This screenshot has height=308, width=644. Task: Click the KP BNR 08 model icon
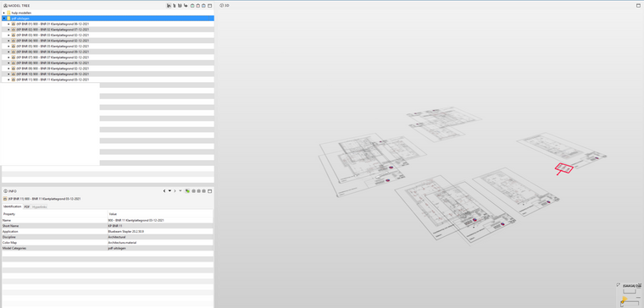[x=14, y=63]
